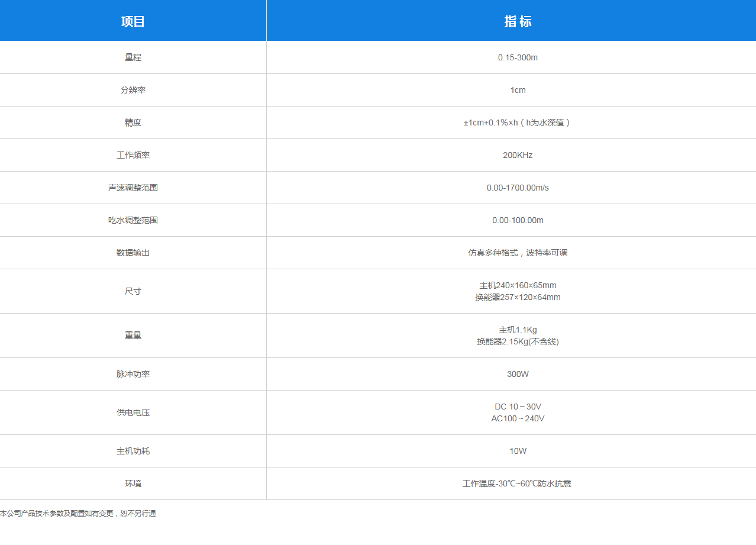The width and height of the screenshot is (756, 545).
Task: Click the 300W pulse power value
Action: click(x=518, y=374)
